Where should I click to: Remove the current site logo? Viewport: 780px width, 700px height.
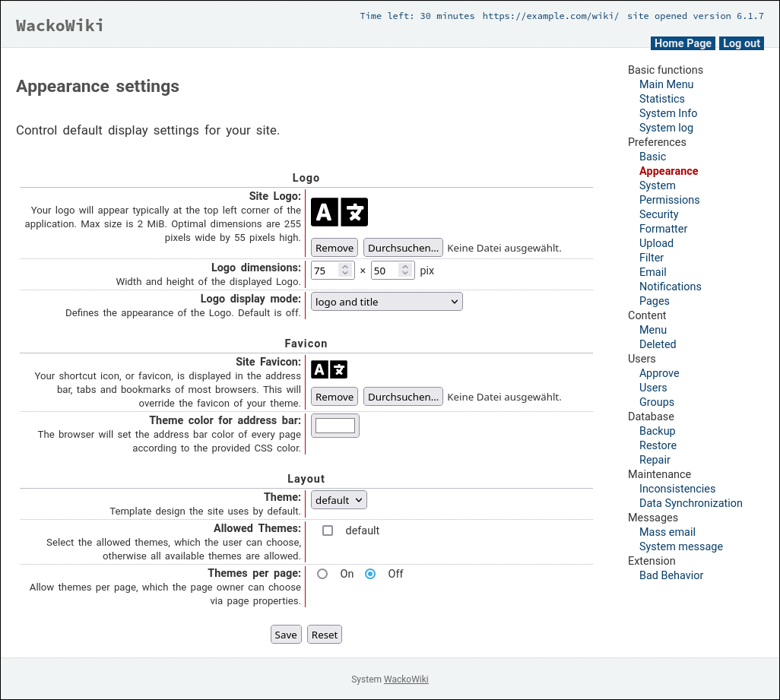click(x=334, y=247)
